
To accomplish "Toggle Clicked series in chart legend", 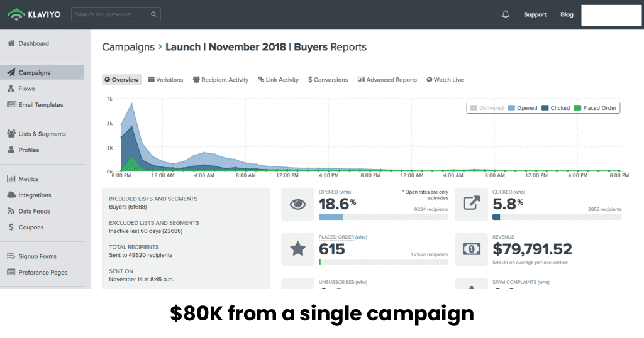I will click(556, 108).
